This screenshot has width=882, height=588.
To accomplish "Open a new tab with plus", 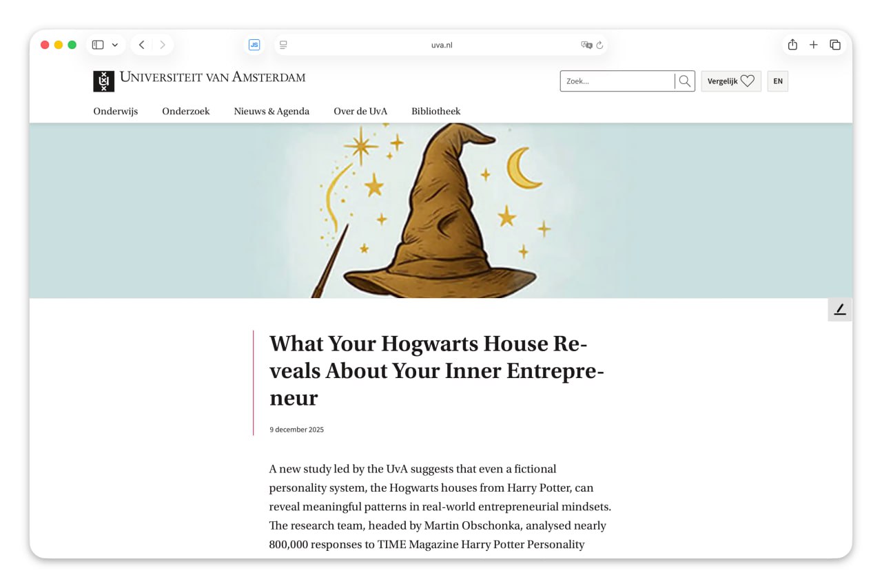I will (813, 45).
